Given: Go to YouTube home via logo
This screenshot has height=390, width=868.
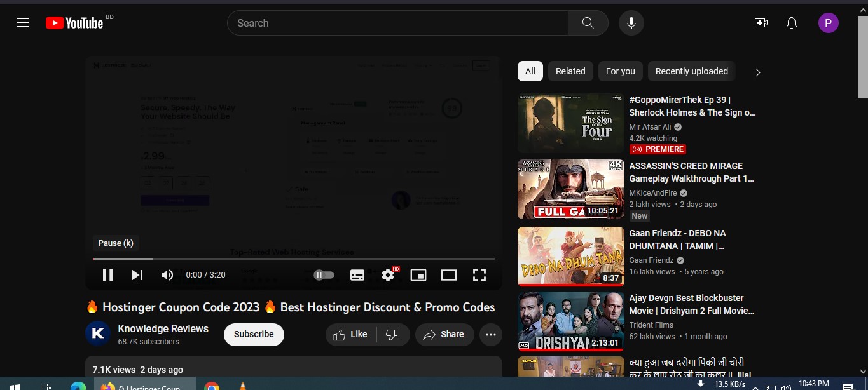Looking at the screenshot, I should [x=74, y=23].
